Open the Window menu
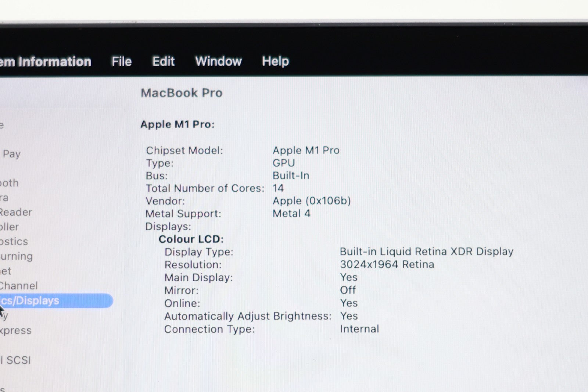588x392 pixels. tap(218, 61)
